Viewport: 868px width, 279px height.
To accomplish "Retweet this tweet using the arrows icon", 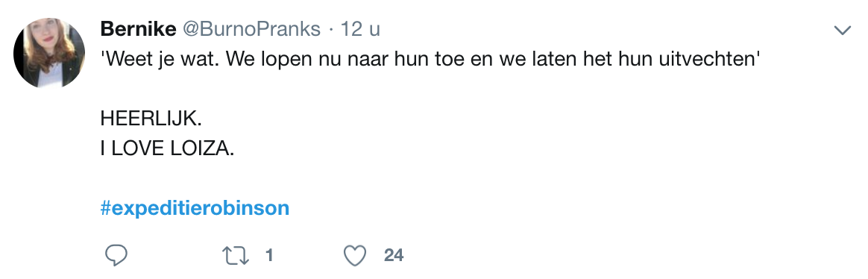I will pos(235,255).
